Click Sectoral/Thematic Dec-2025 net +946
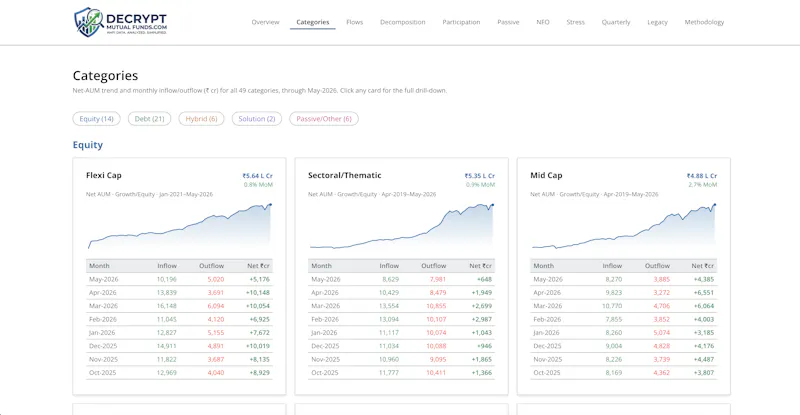Screen dimensions: 800x415 pyautogui.click(x=484, y=346)
